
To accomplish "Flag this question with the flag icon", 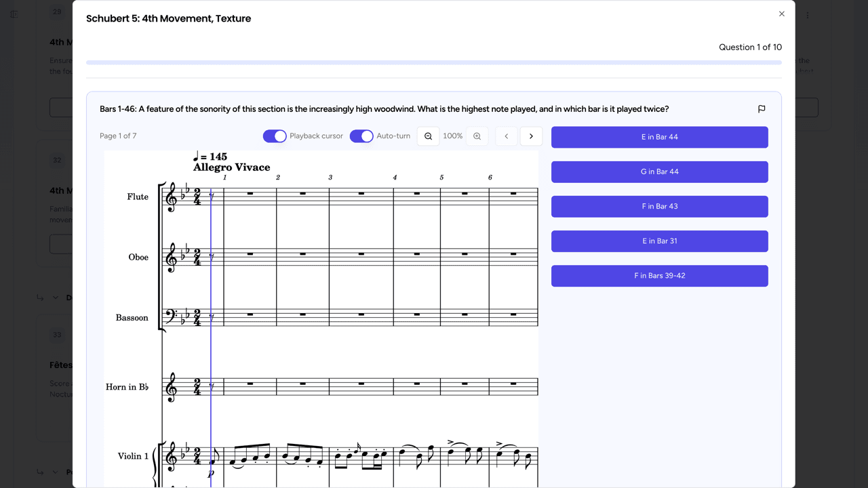I will pyautogui.click(x=762, y=109).
